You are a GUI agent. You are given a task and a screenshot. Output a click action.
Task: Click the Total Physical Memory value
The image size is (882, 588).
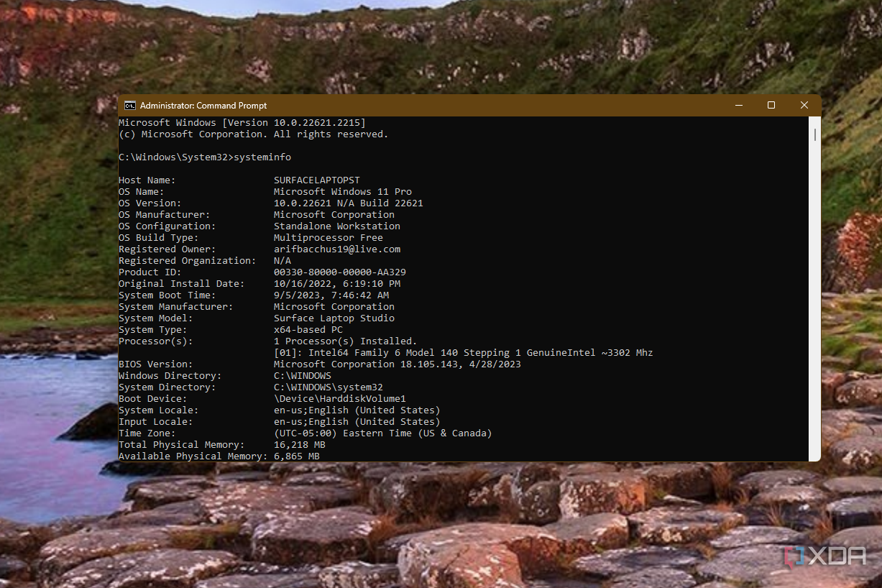tap(300, 444)
